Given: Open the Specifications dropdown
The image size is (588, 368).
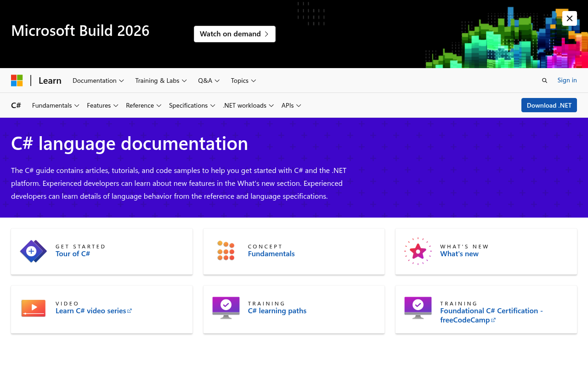Looking at the screenshot, I should (x=192, y=105).
